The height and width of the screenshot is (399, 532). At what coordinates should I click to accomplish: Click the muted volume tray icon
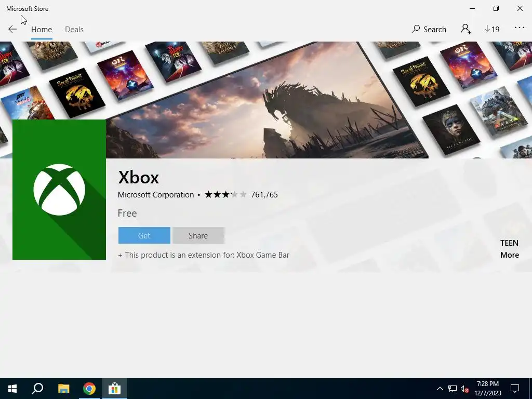coord(464,389)
